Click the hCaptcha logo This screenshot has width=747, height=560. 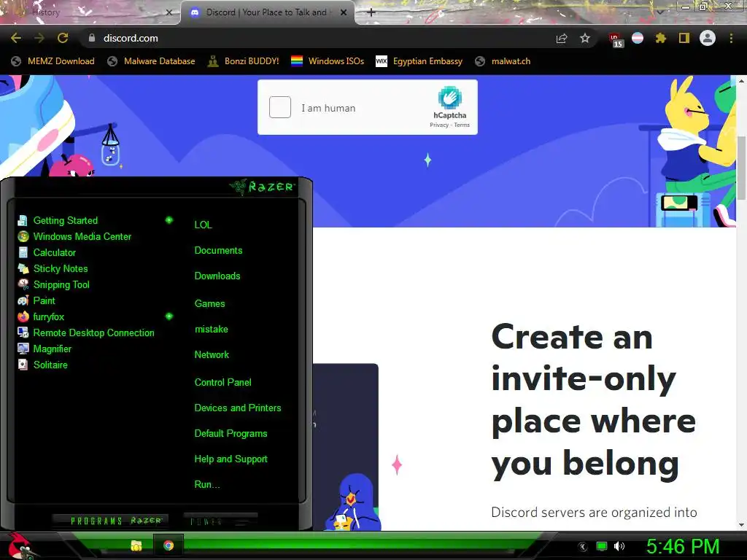[449, 98]
